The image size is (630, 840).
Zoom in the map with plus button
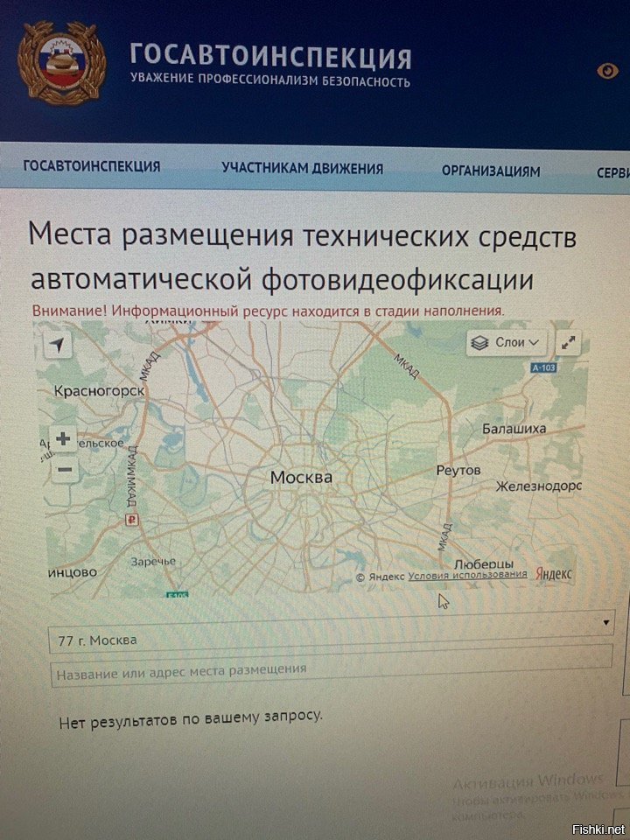click(63, 437)
